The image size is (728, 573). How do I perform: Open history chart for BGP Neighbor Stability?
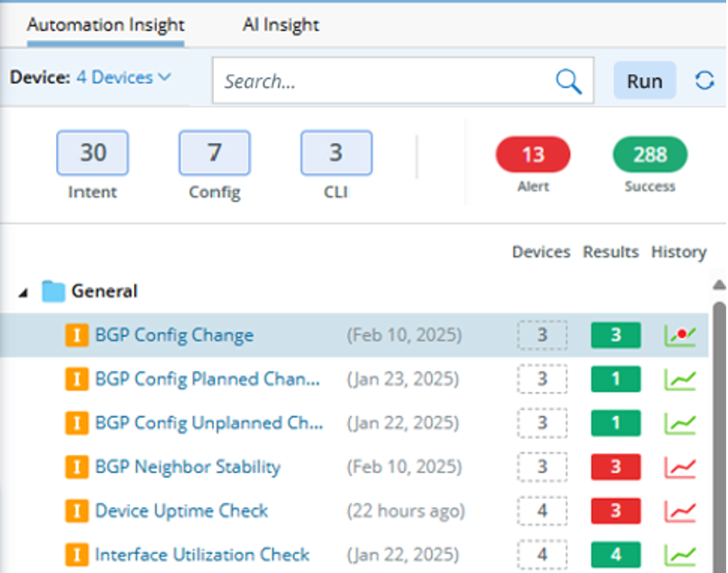(679, 468)
